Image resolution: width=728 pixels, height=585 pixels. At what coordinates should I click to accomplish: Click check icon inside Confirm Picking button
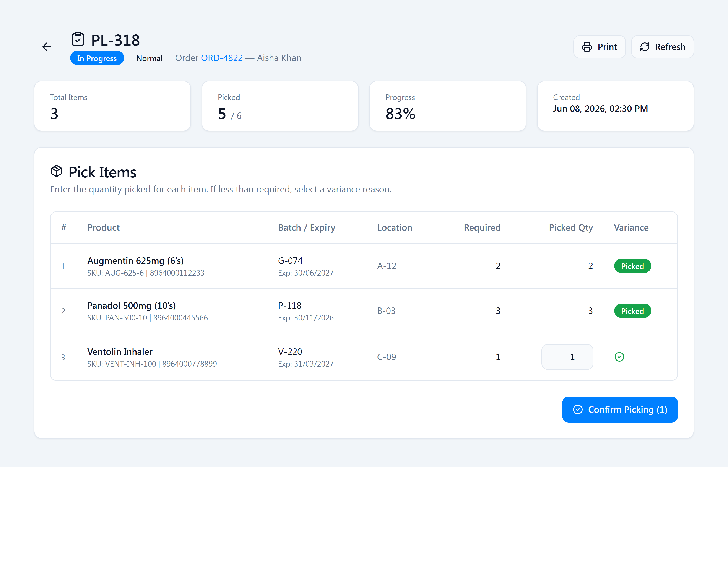[x=578, y=409]
